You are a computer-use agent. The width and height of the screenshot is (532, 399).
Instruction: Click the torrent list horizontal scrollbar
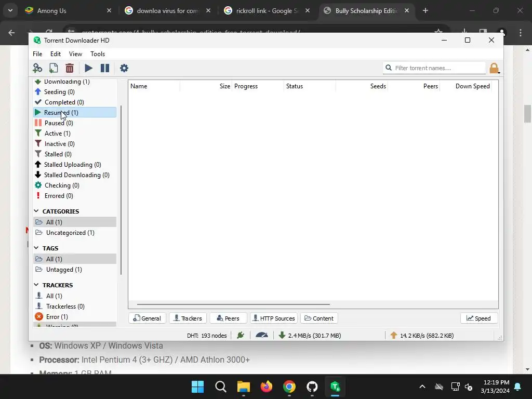pos(233,304)
